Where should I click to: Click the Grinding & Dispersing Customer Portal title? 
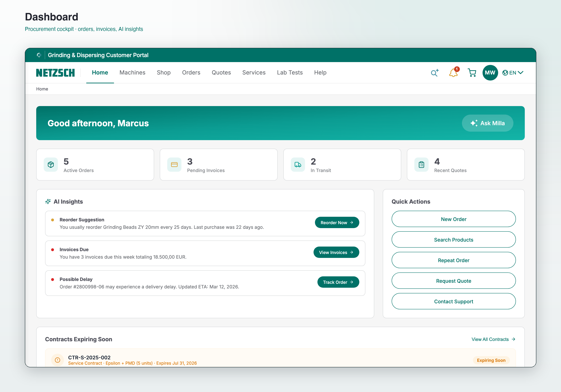coord(98,55)
